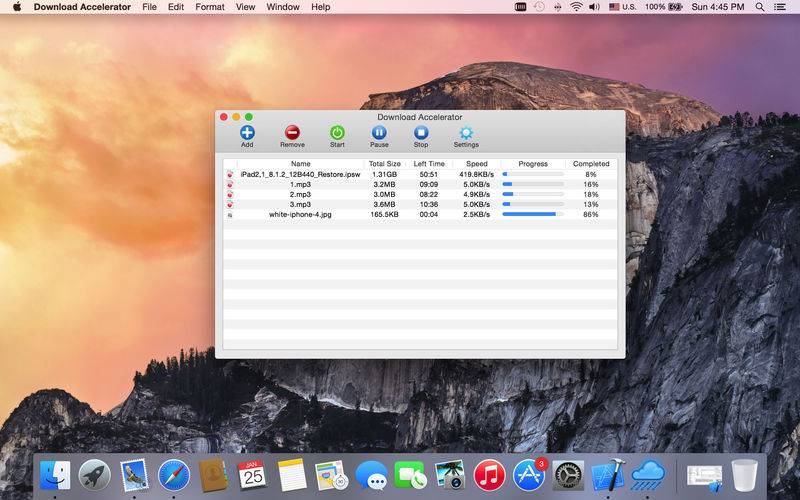
Task: Open App Store with badge 3
Action: (x=529, y=476)
